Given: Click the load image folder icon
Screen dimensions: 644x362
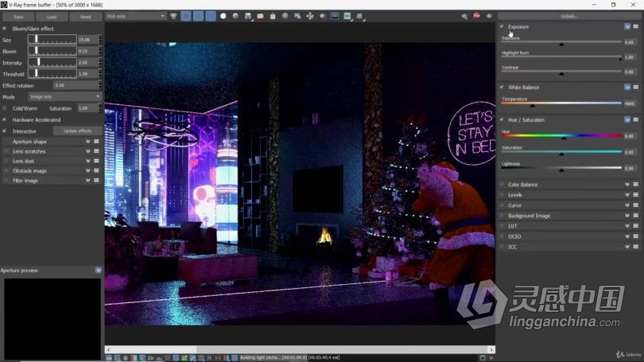Looking at the screenshot, I should 260,16.
